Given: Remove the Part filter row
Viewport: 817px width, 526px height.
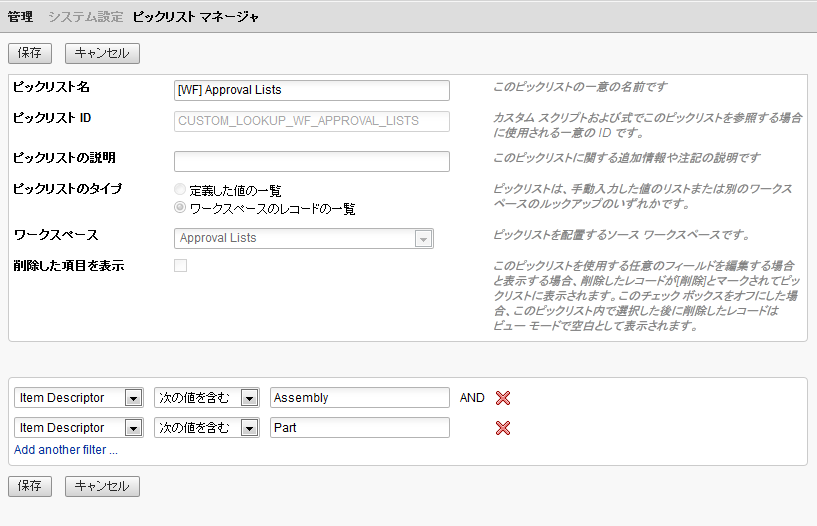Looking at the screenshot, I should pyautogui.click(x=503, y=428).
